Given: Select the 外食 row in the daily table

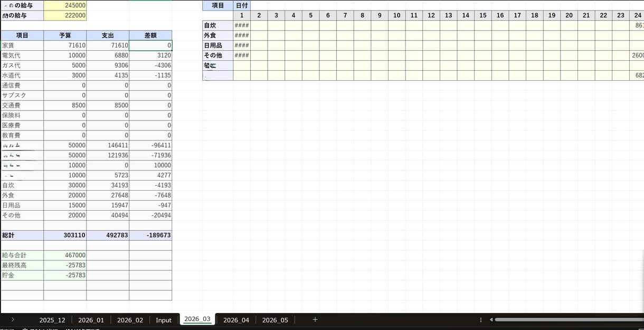Looking at the screenshot, I should click(218, 35).
